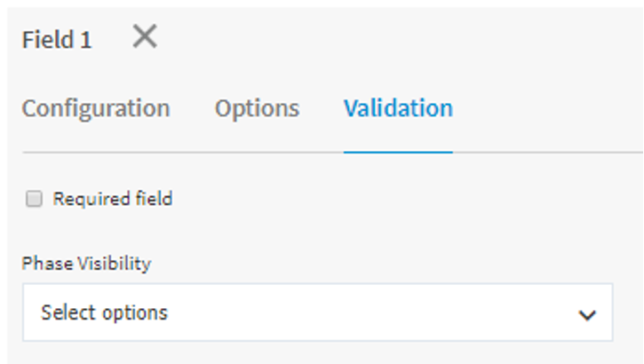
Task: Click the X icon beside Field 1
Action: (145, 37)
